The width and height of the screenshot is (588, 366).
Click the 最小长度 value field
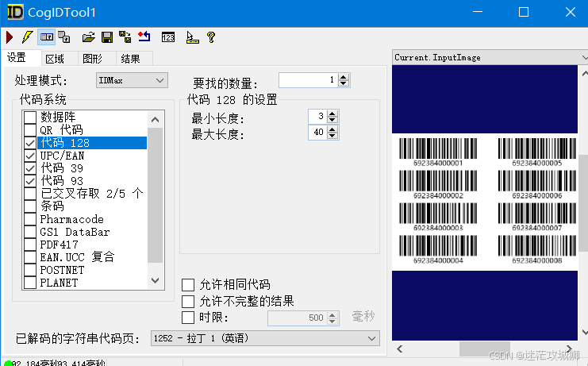[x=317, y=117]
